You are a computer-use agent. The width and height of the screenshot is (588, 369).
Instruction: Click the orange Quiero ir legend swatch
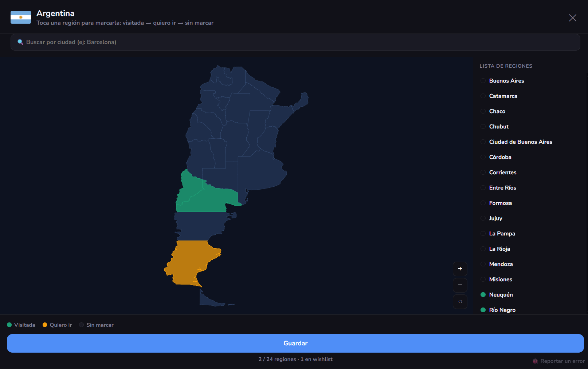pos(45,325)
